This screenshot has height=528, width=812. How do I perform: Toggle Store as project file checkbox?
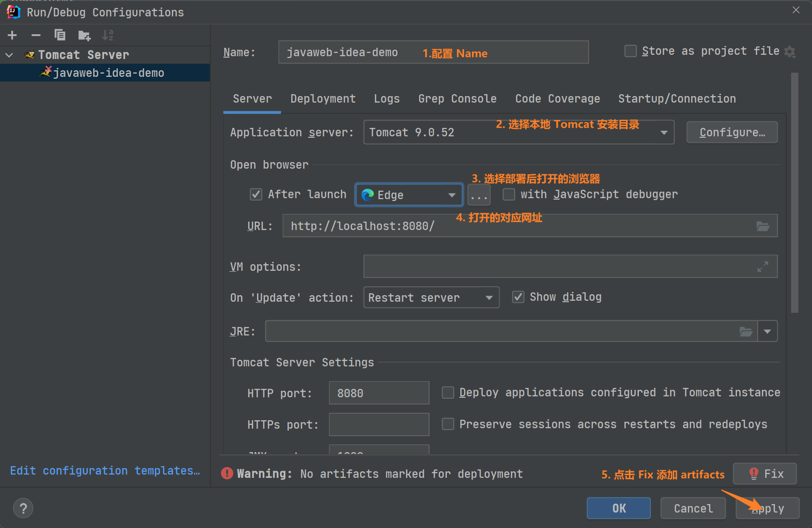[631, 51]
